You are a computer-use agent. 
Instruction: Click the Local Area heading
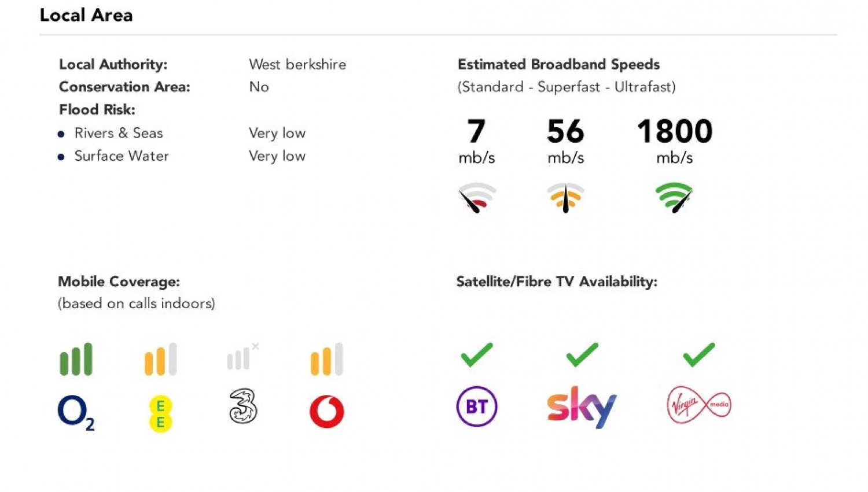click(x=86, y=15)
